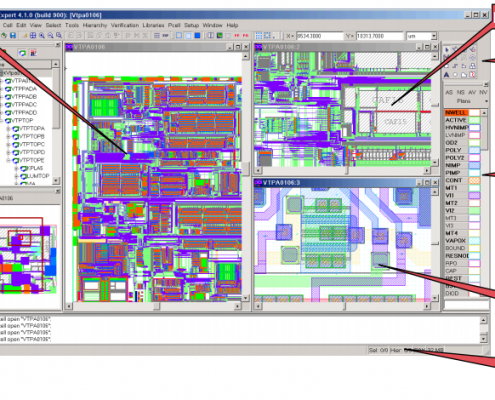Click the fit view icon beside the zoom tools
The width and height of the screenshot is (495, 400).
click(x=33, y=35)
